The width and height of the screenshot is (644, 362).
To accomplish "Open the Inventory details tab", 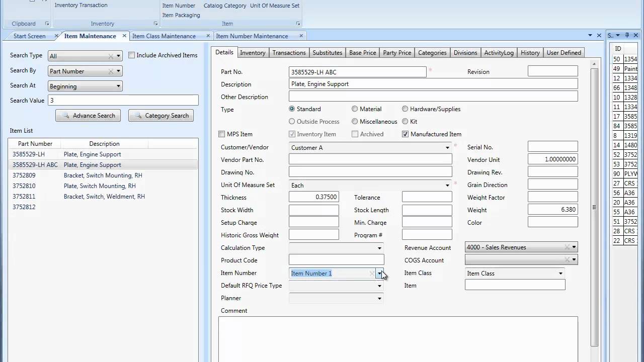I will (x=253, y=52).
